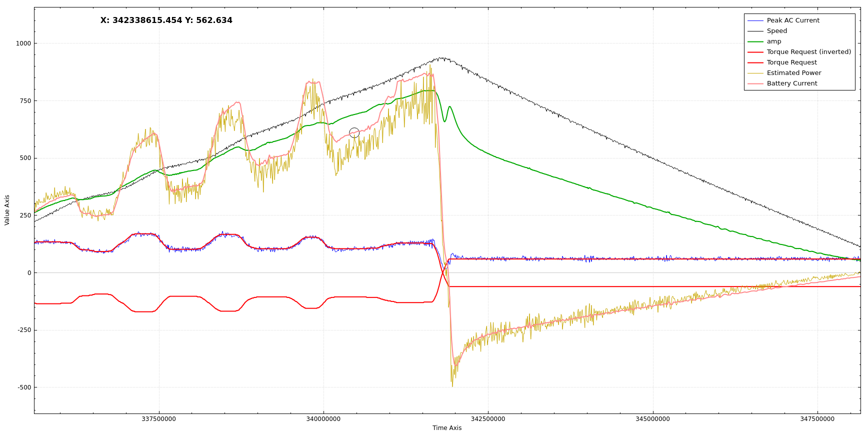Click the X/Y coordinate readout text

pos(166,20)
